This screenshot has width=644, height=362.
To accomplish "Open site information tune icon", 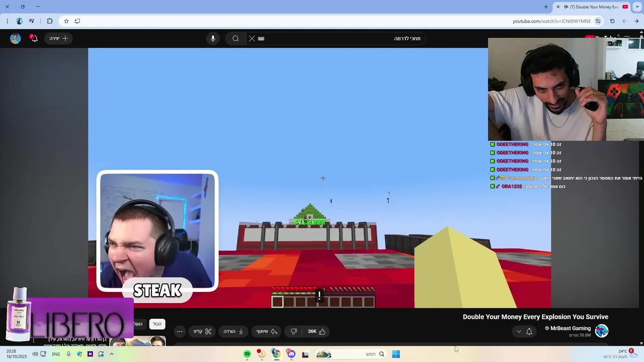I will coord(598,21).
